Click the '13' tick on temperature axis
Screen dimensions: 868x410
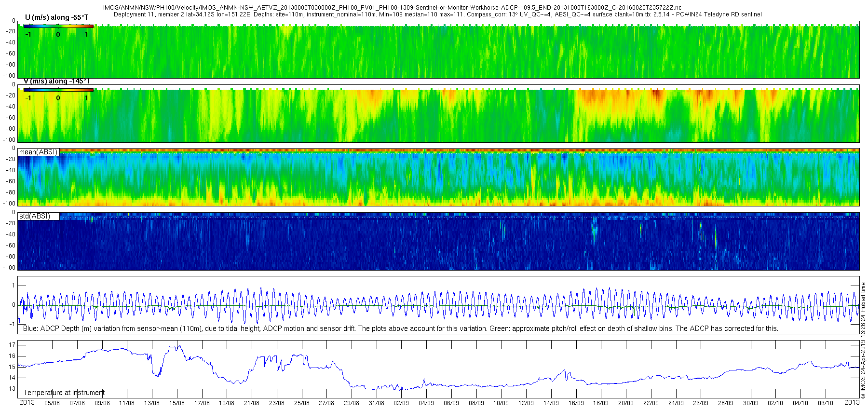12,389
